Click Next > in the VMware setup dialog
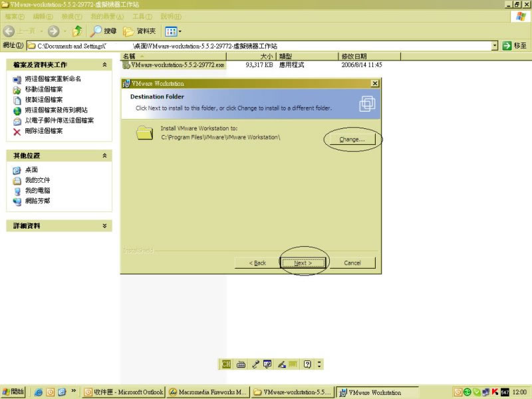 click(x=303, y=263)
